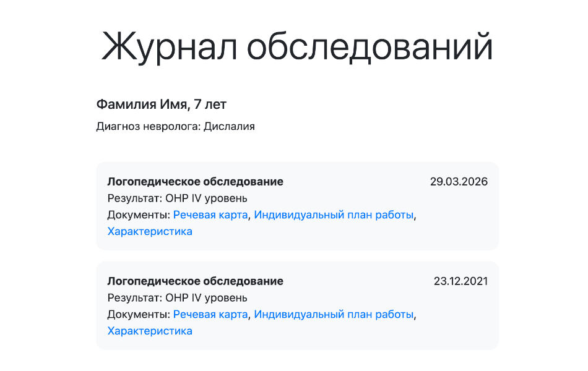Click the patient name Фамилия Имя
Viewport: 588px width, 371px height.
[142, 104]
